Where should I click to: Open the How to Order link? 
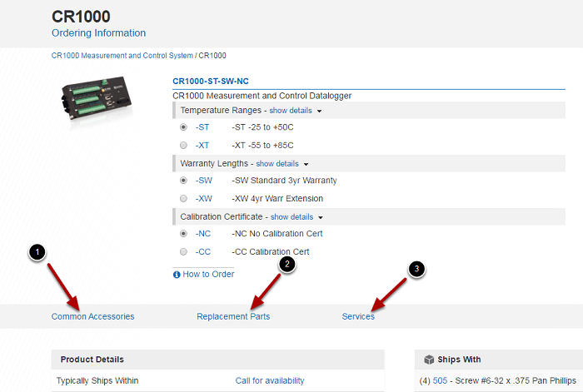pyautogui.click(x=208, y=274)
